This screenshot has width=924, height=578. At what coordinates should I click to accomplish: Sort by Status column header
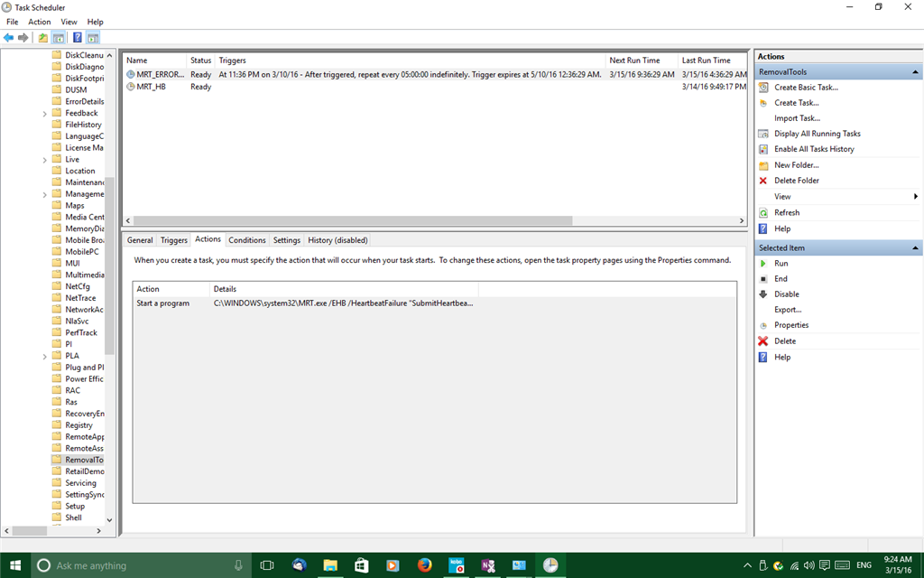[200, 61]
